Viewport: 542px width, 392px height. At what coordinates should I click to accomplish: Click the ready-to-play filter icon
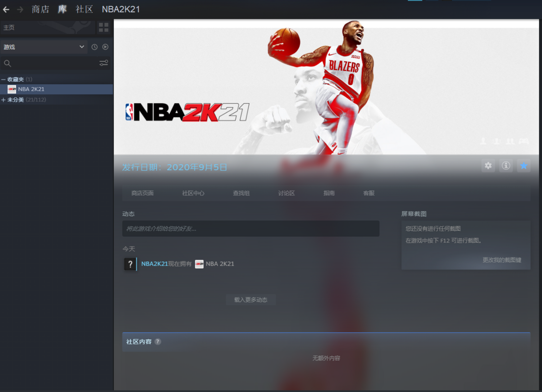point(105,47)
